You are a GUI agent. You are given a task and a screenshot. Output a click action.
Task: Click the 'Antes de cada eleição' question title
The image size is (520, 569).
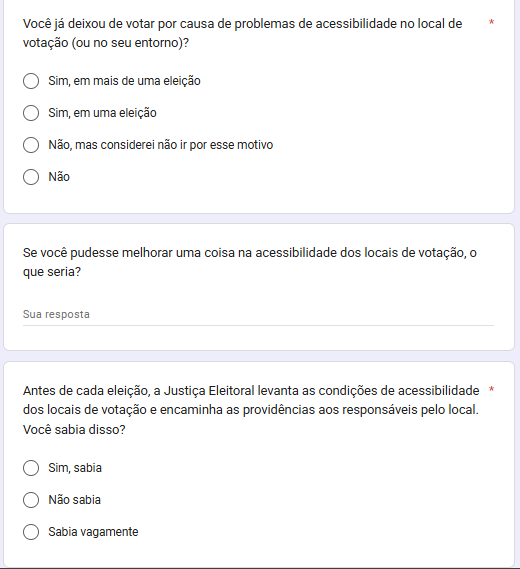click(x=251, y=410)
